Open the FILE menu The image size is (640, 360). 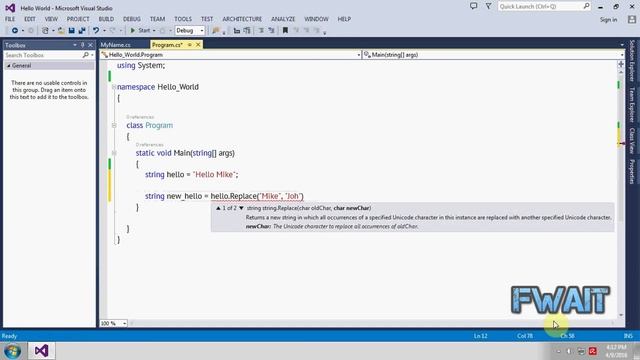point(10,19)
